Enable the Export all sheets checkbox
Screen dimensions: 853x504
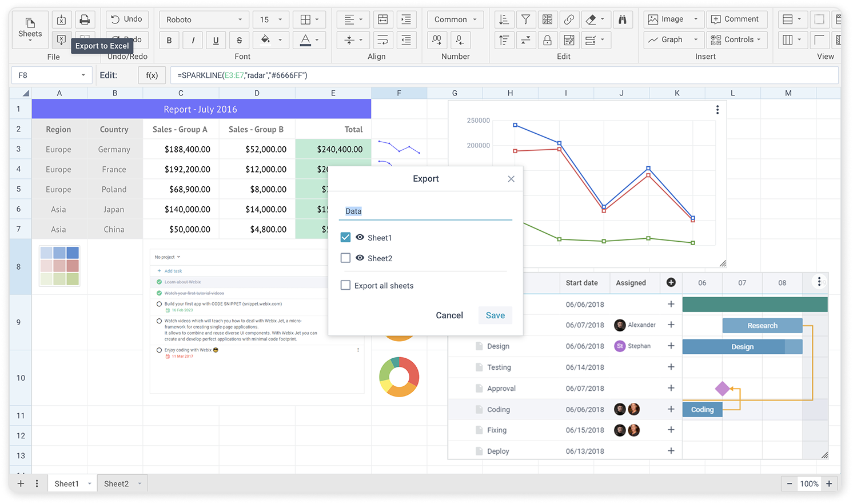pos(345,285)
